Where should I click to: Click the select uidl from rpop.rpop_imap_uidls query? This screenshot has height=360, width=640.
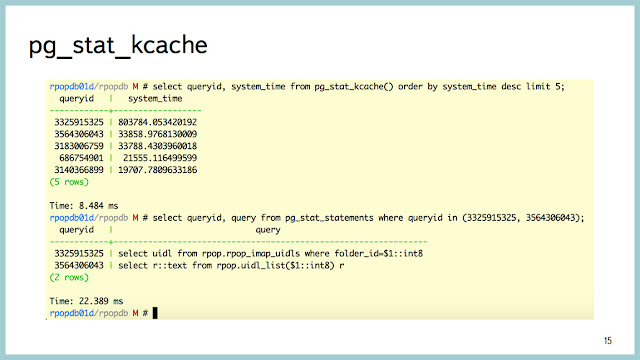pyautogui.click(x=270, y=253)
